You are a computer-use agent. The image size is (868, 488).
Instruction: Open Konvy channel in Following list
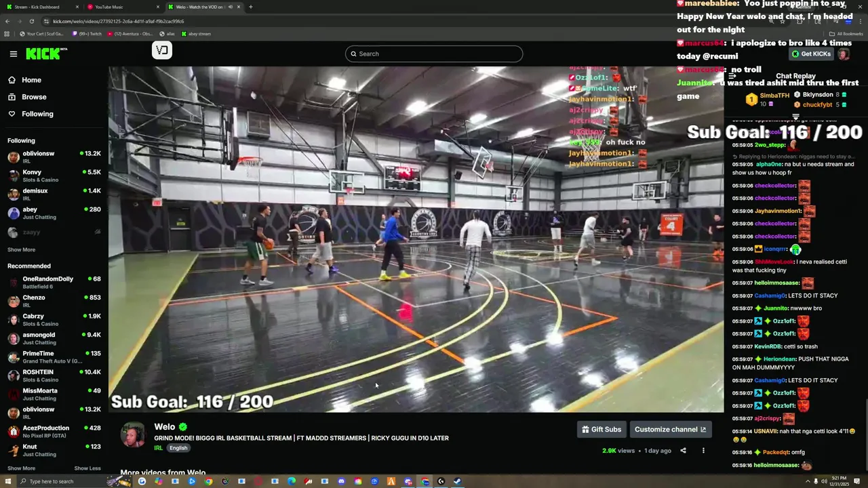[x=54, y=176]
